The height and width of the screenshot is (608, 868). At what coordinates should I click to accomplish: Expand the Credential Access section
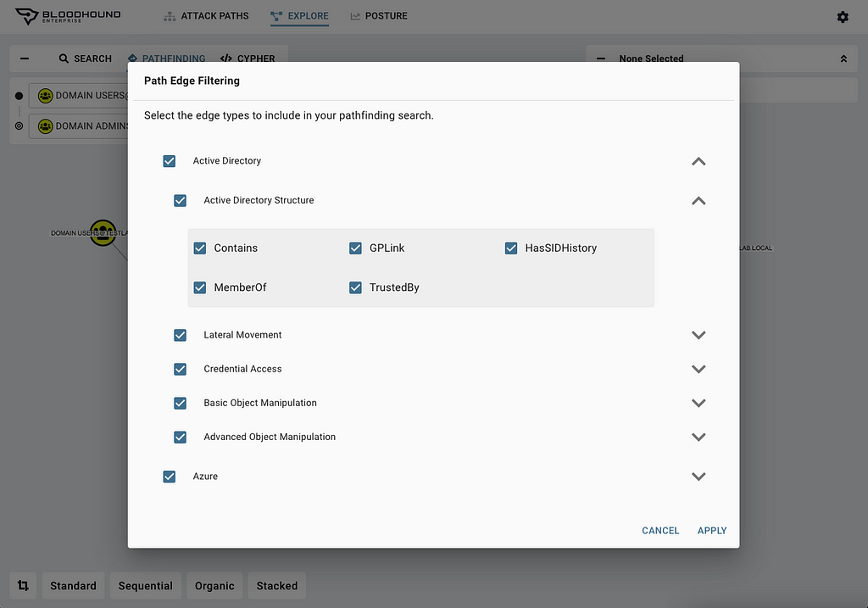698,369
